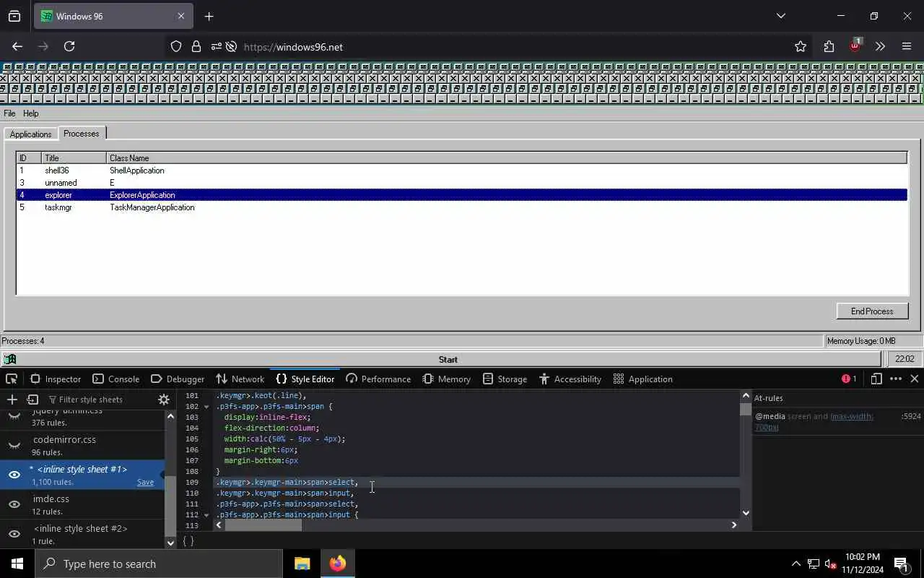Switch to the Console devtools tab

116,379
